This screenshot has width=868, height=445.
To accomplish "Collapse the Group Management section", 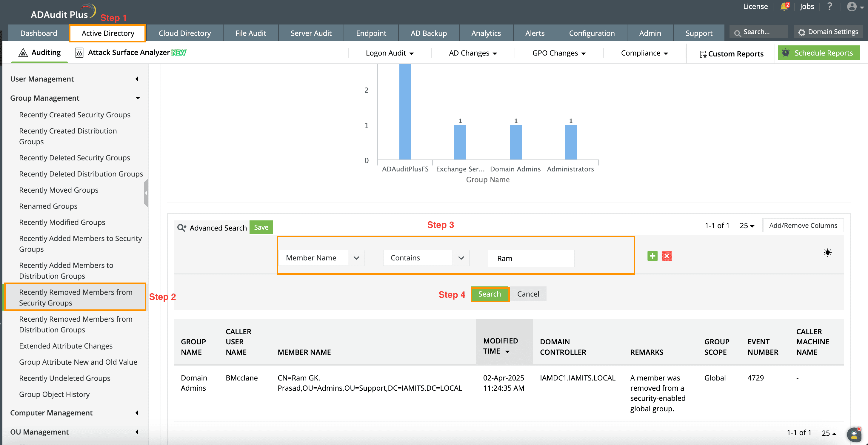I will pos(138,98).
